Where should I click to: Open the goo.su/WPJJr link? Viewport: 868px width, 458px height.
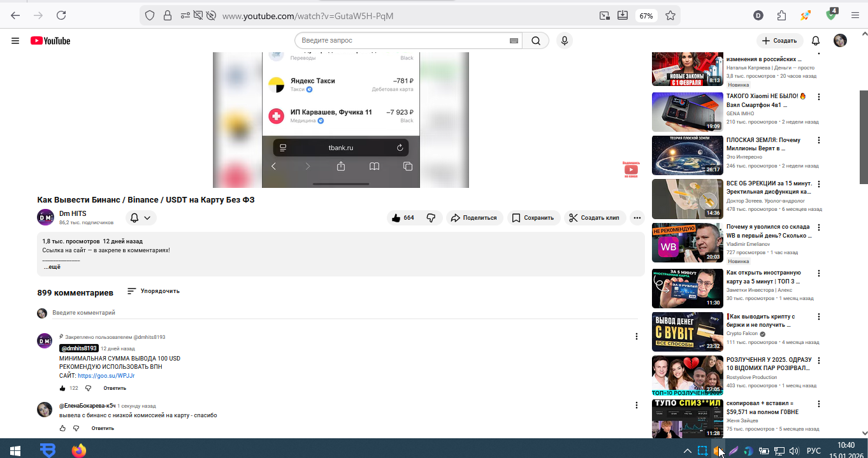tap(106, 376)
